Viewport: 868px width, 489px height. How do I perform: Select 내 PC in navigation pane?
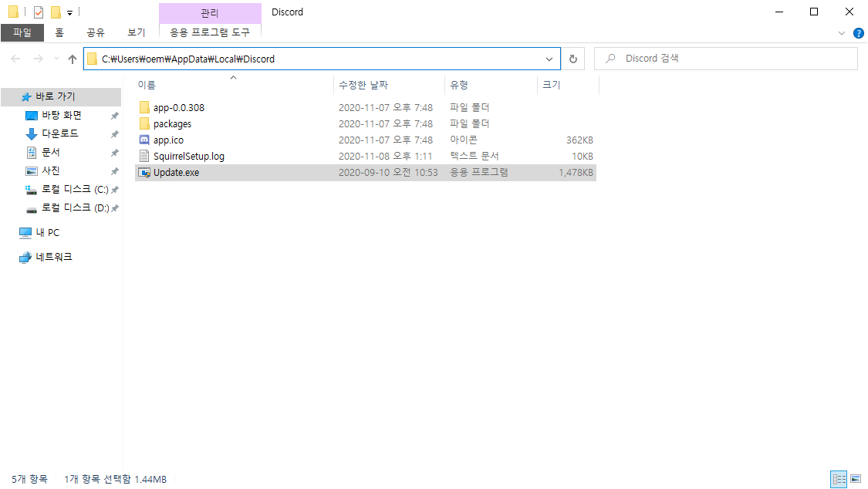(x=47, y=232)
